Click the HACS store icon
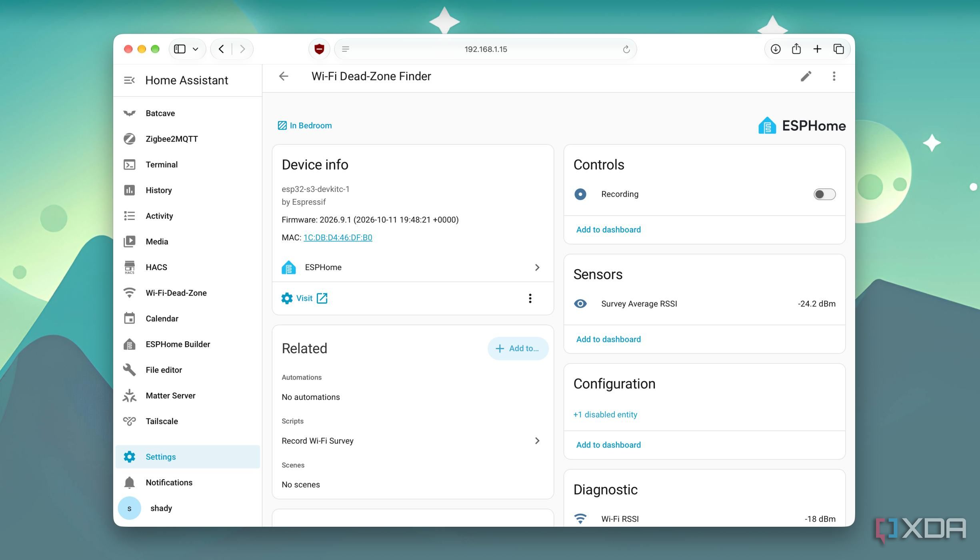Viewport: 980px width, 560px height. pos(129,267)
